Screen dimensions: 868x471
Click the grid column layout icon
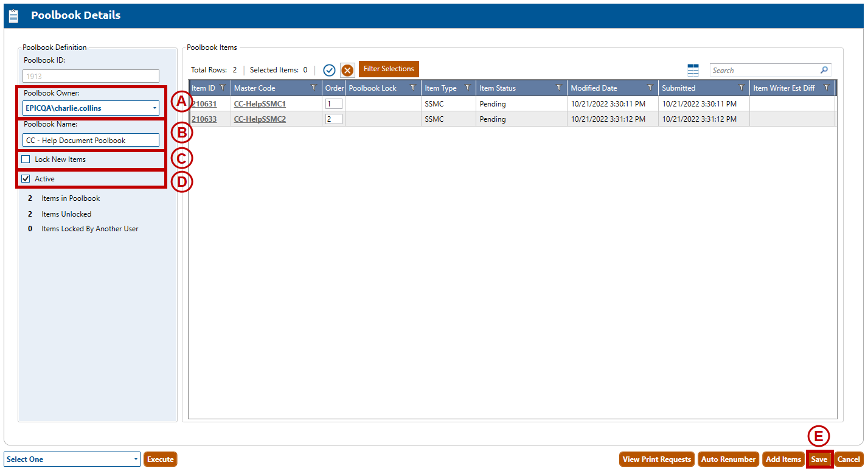coord(693,70)
